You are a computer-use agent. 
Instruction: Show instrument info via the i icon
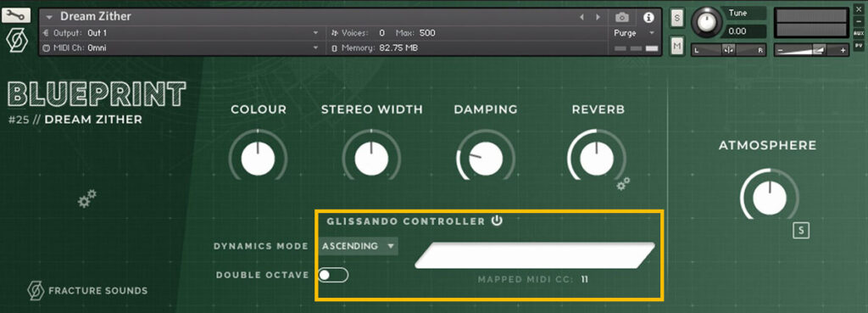(648, 17)
